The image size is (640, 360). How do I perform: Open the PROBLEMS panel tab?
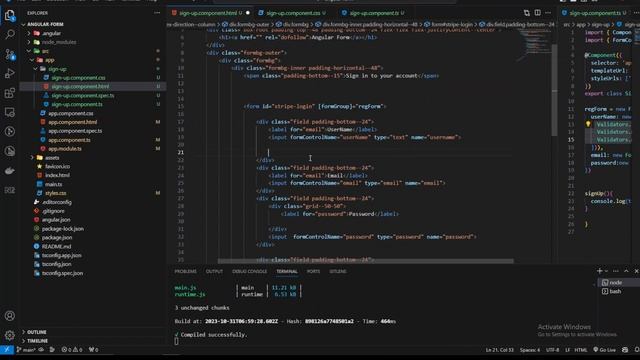(x=185, y=271)
